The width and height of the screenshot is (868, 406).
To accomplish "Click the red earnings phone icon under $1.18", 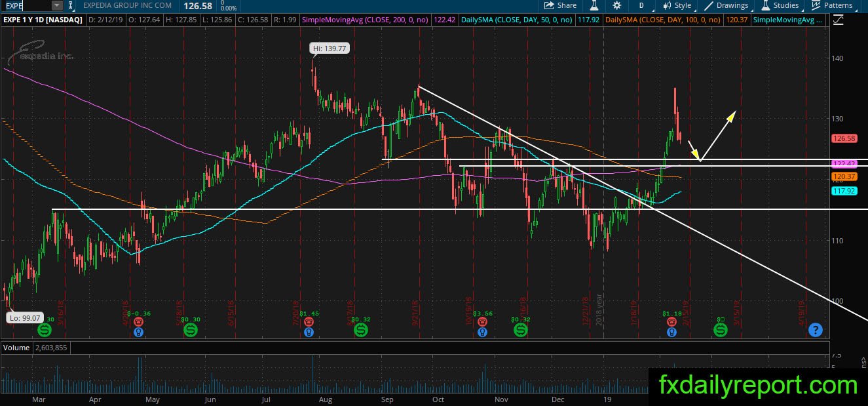I will tap(671, 323).
